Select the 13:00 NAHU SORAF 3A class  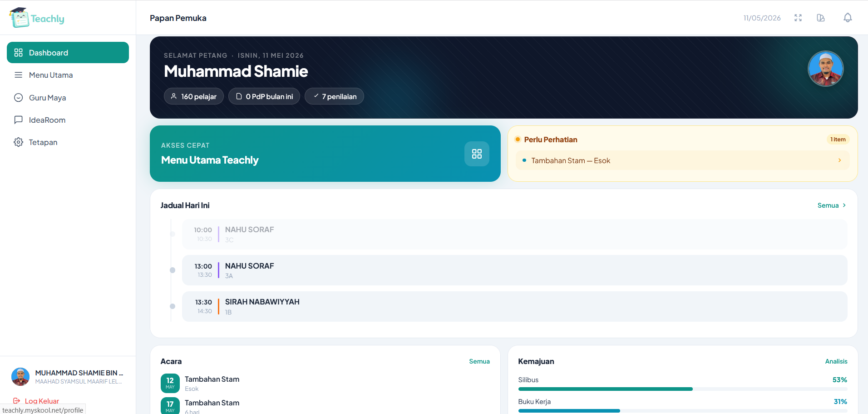tap(515, 270)
